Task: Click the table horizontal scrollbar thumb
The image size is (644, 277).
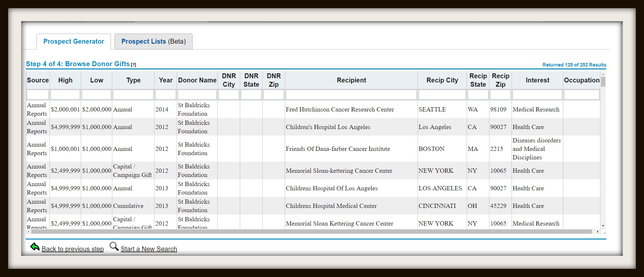Action: tap(312, 232)
